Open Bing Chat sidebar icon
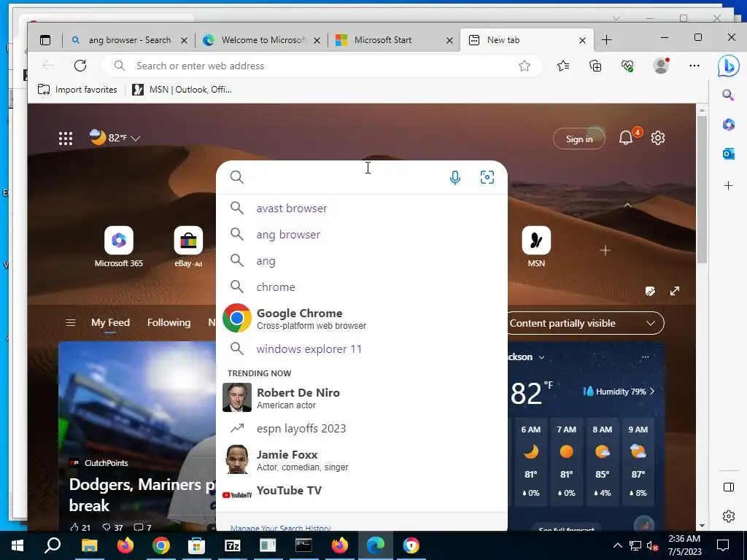Viewport: 747px width, 560px height. [x=729, y=66]
